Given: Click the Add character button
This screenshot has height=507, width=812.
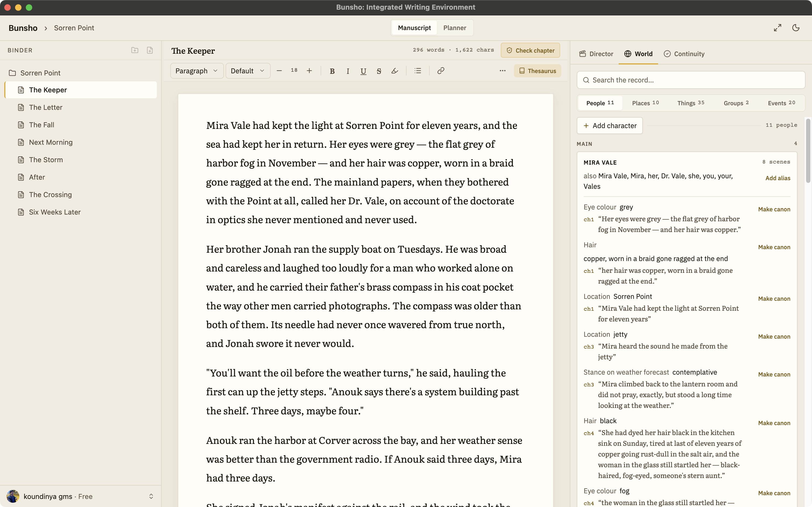Looking at the screenshot, I should point(610,125).
